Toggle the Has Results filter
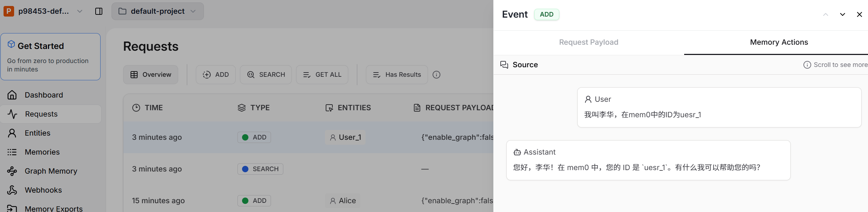 tap(397, 75)
